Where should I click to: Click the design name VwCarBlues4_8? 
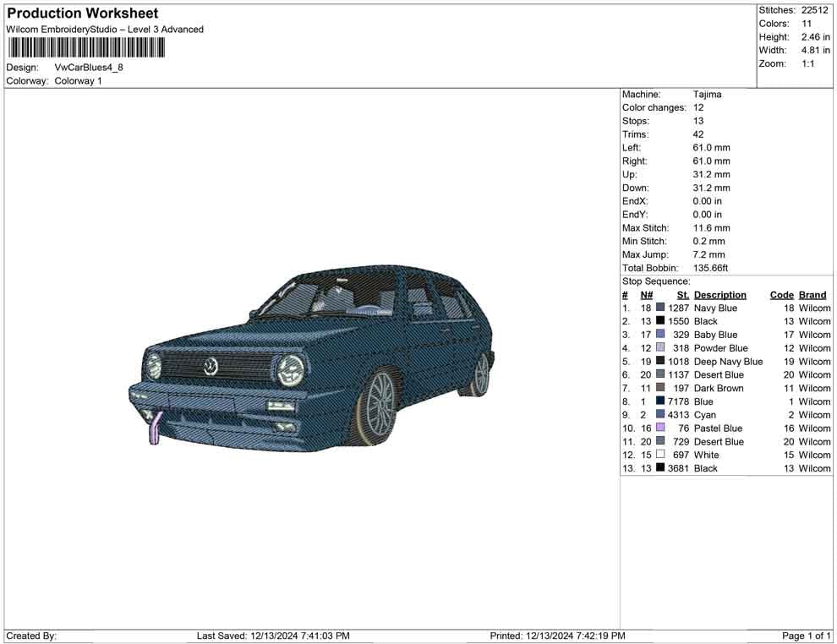[x=89, y=68]
